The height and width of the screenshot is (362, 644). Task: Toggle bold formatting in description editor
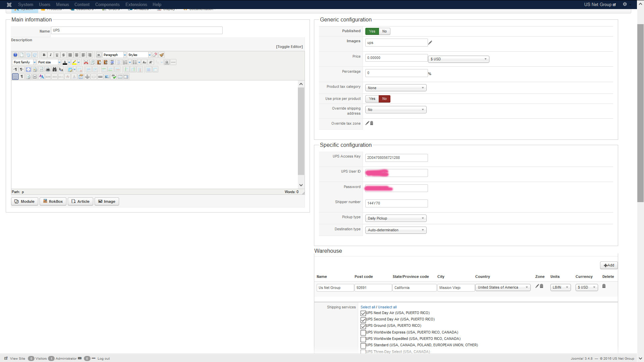pos(44,55)
